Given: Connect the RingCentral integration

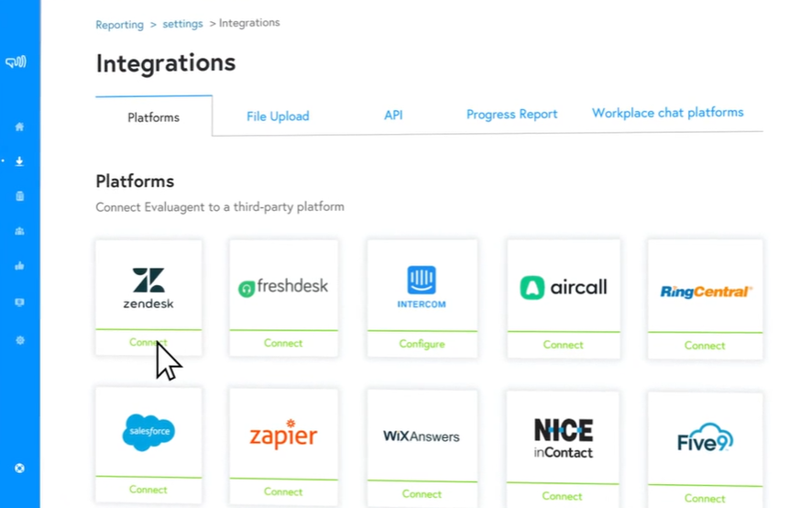Looking at the screenshot, I should click(x=705, y=346).
